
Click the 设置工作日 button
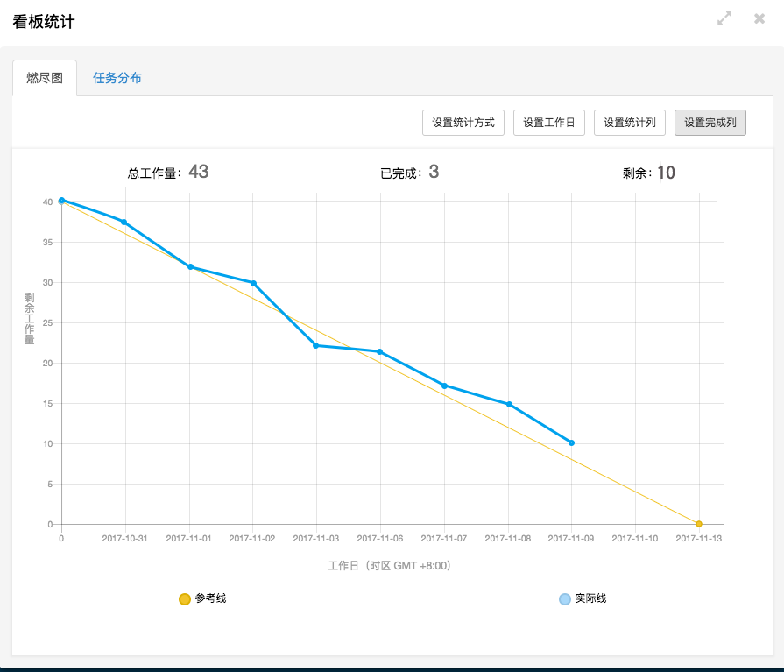coord(548,123)
